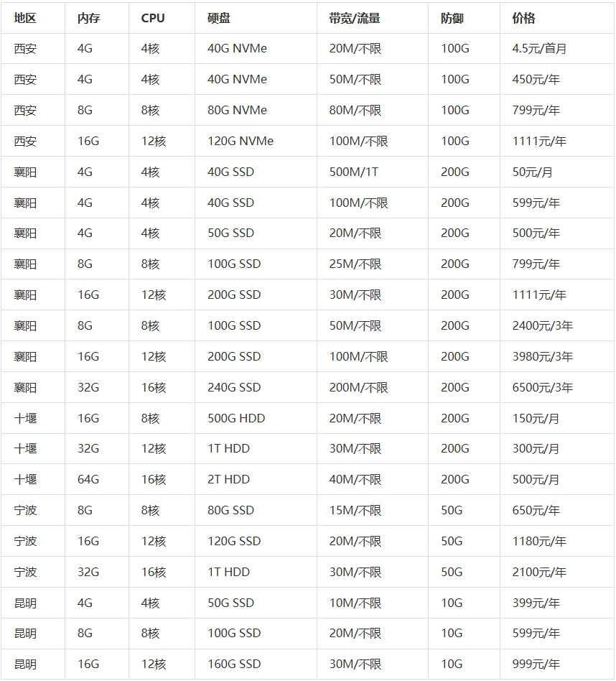Click the 6500元/3年 price cell
Screen dimensions: 616x681
(x=542, y=388)
